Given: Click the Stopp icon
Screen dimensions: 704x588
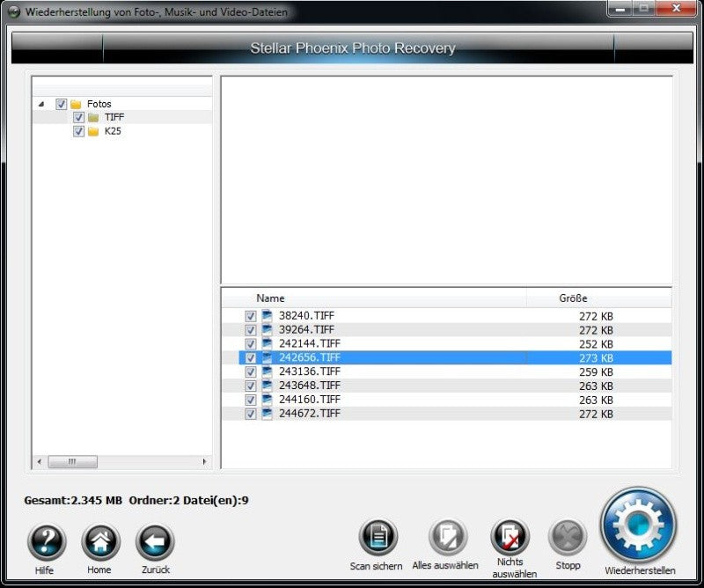Looking at the screenshot, I should coord(568,537).
